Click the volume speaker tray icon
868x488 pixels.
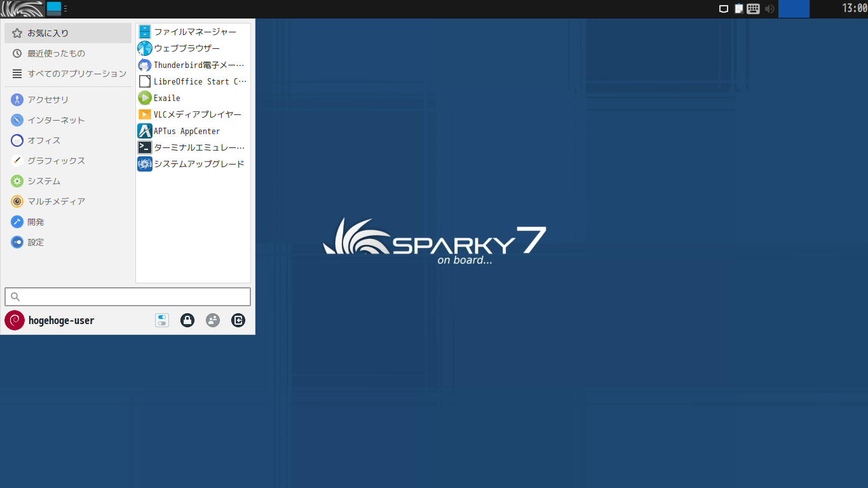point(769,9)
